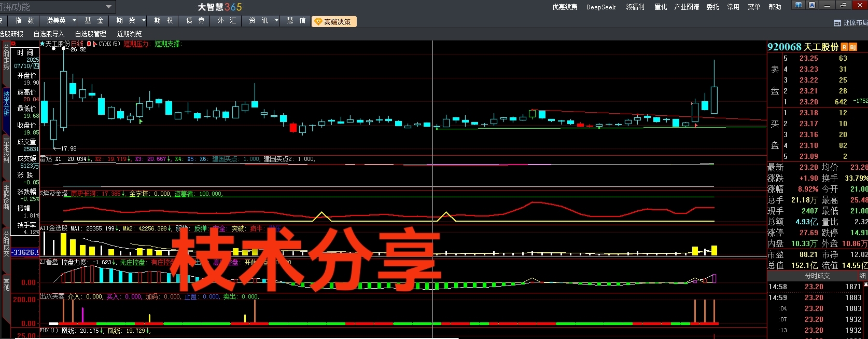
Task: Click the stock code 920068 title
Action: click(x=784, y=47)
